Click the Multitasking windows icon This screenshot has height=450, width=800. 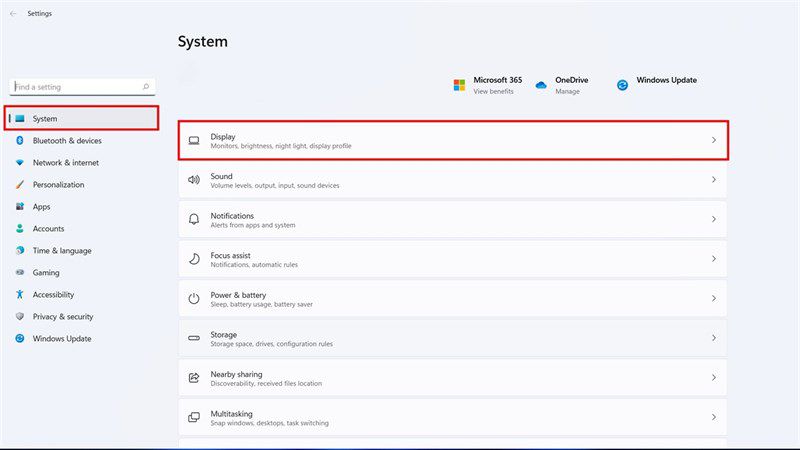(194, 417)
